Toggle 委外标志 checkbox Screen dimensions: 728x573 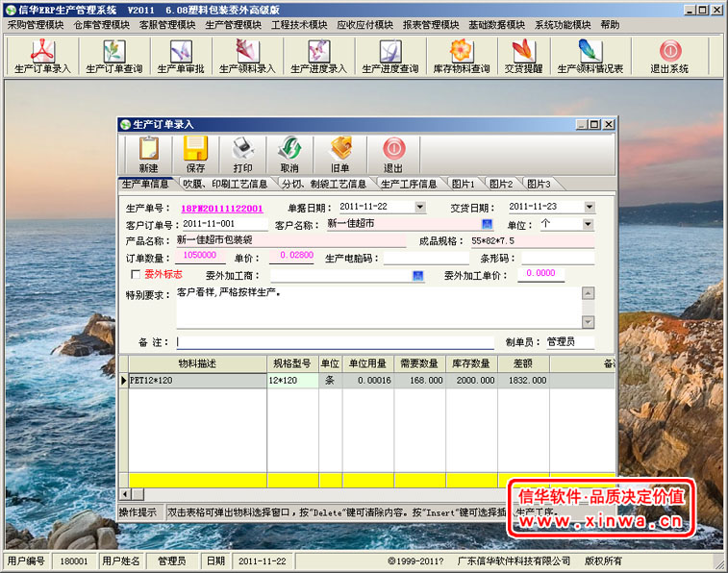tap(136, 274)
